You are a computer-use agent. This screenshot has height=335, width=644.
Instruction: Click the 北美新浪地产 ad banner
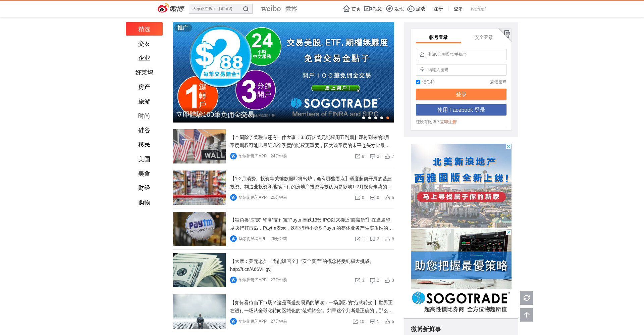tap(461, 186)
